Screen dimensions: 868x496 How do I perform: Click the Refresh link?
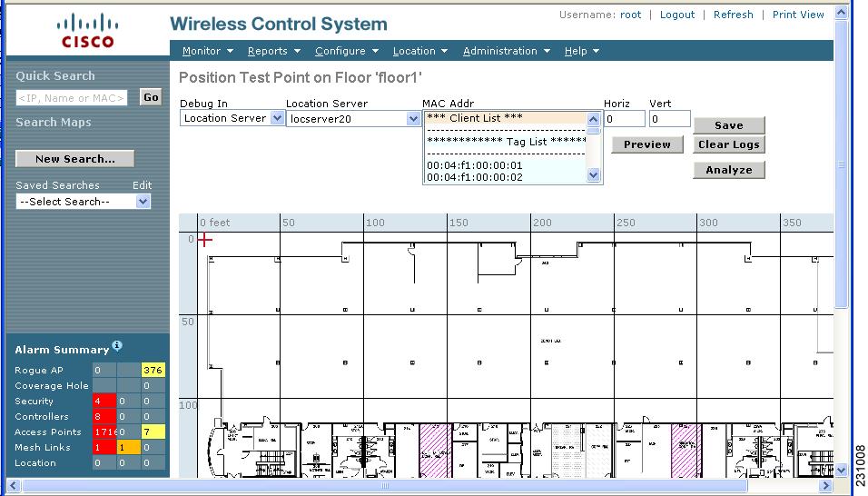(x=733, y=15)
